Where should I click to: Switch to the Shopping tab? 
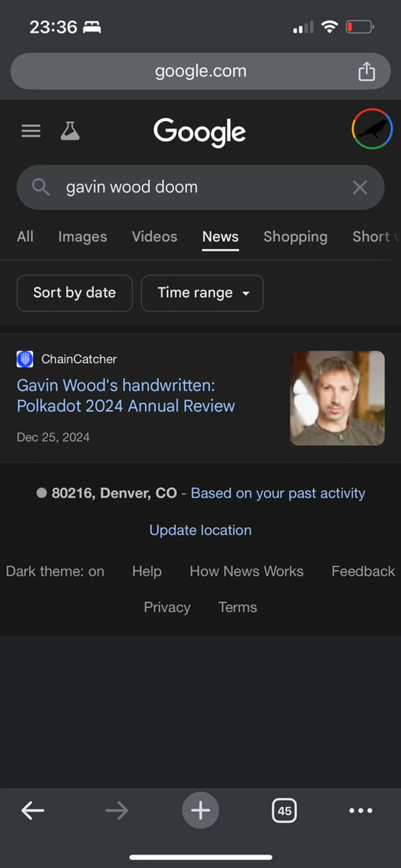click(295, 237)
